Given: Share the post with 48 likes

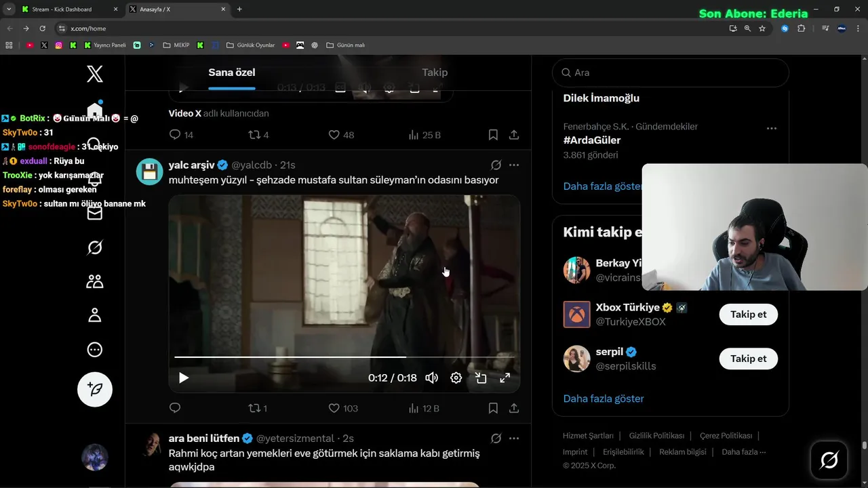Looking at the screenshot, I should click(514, 135).
